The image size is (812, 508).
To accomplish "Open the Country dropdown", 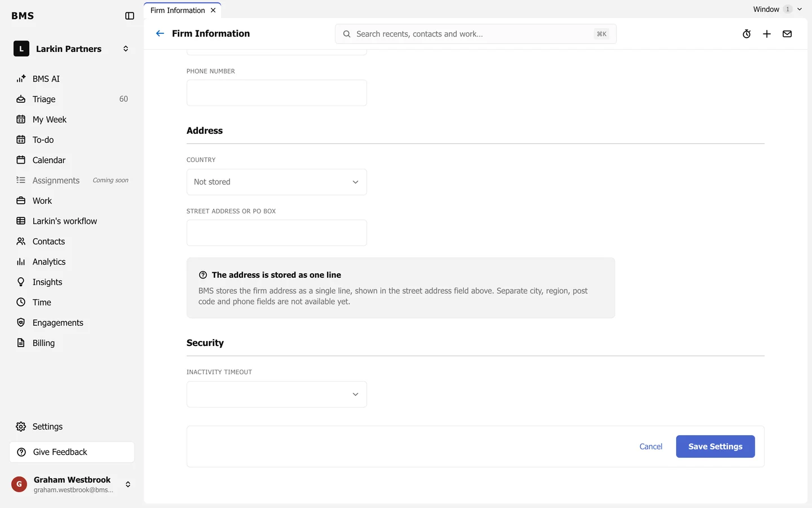I will pos(277,182).
